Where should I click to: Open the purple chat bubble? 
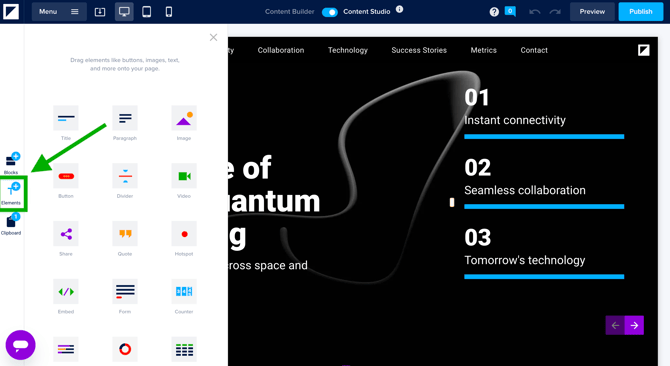[20, 345]
